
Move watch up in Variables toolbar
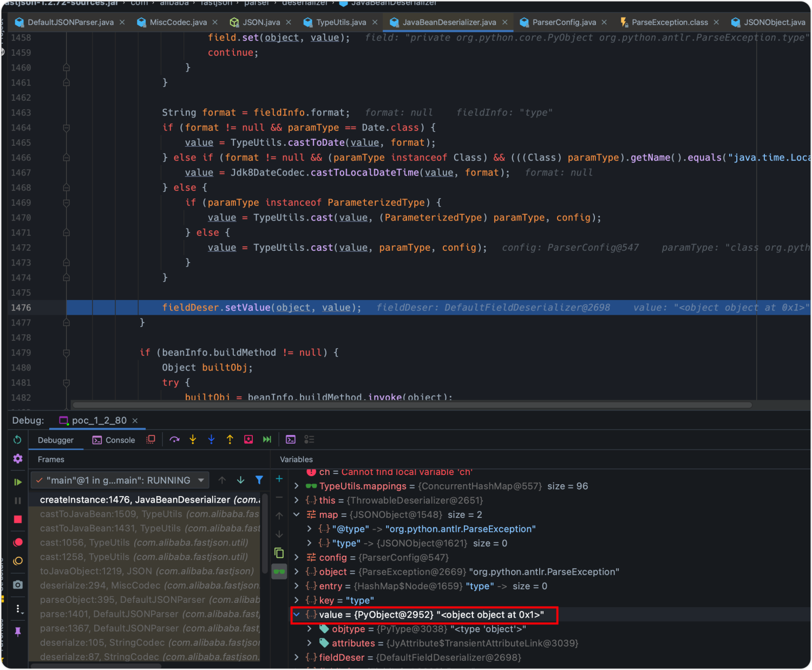279,516
